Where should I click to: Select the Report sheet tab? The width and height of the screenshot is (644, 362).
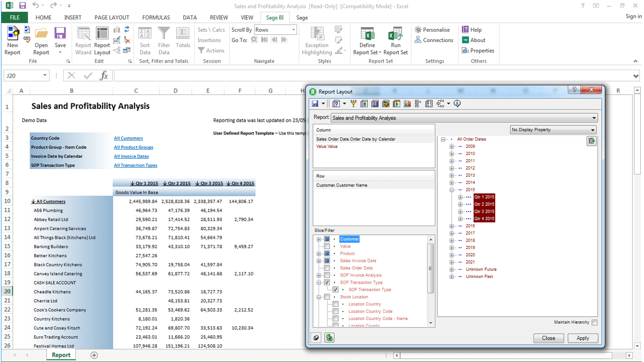point(61,355)
